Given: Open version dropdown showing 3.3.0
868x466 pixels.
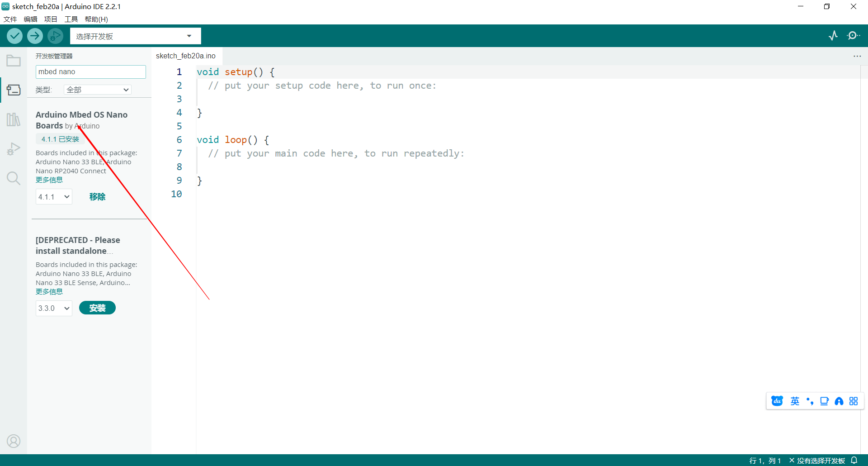Looking at the screenshot, I should [54, 308].
